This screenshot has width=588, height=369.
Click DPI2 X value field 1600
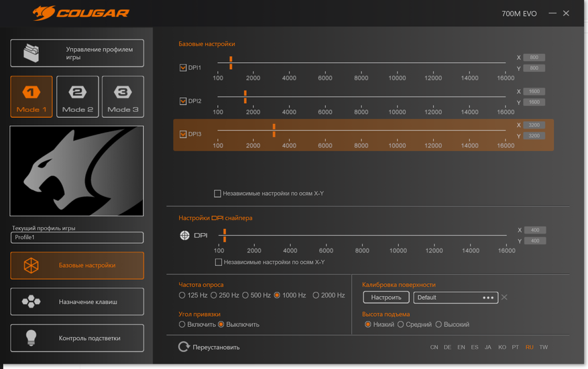(x=534, y=91)
